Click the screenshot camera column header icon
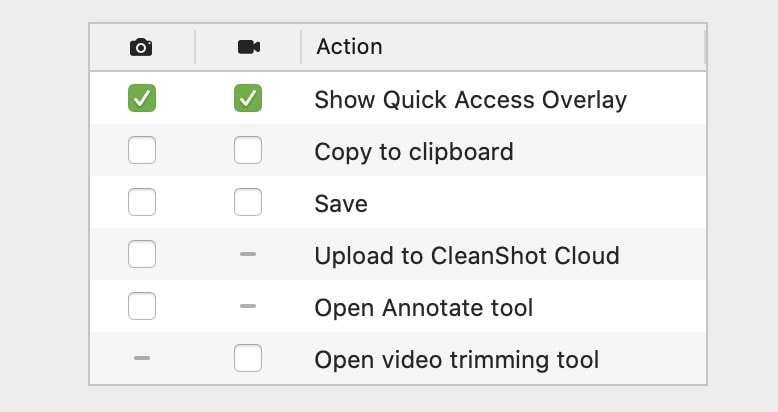The image size is (778, 412). point(141,47)
